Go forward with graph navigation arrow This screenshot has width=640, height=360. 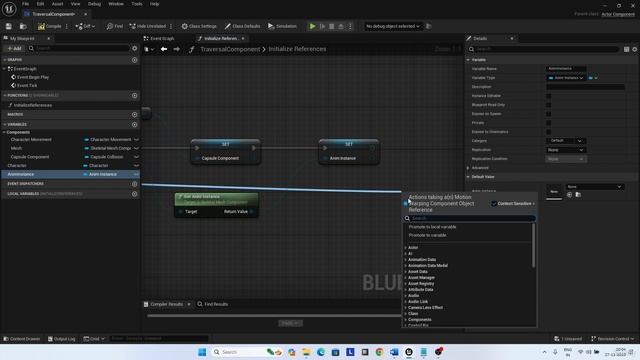click(176, 49)
